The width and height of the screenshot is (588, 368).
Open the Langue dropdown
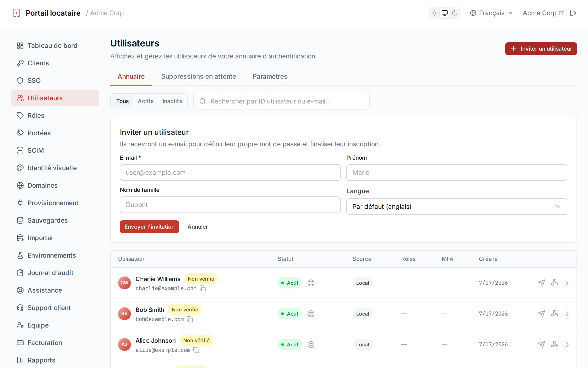457,207
